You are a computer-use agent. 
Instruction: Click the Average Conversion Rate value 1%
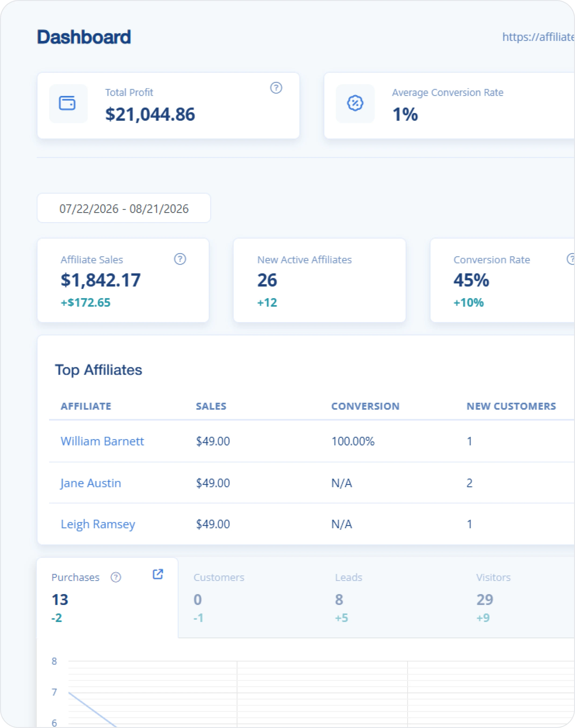coord(405,114)
